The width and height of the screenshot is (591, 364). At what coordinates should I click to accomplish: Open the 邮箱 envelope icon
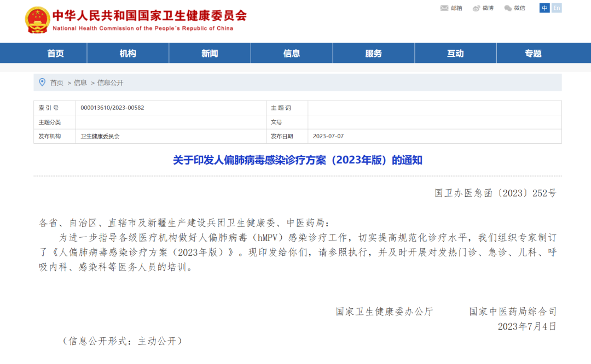coord(444,8)
